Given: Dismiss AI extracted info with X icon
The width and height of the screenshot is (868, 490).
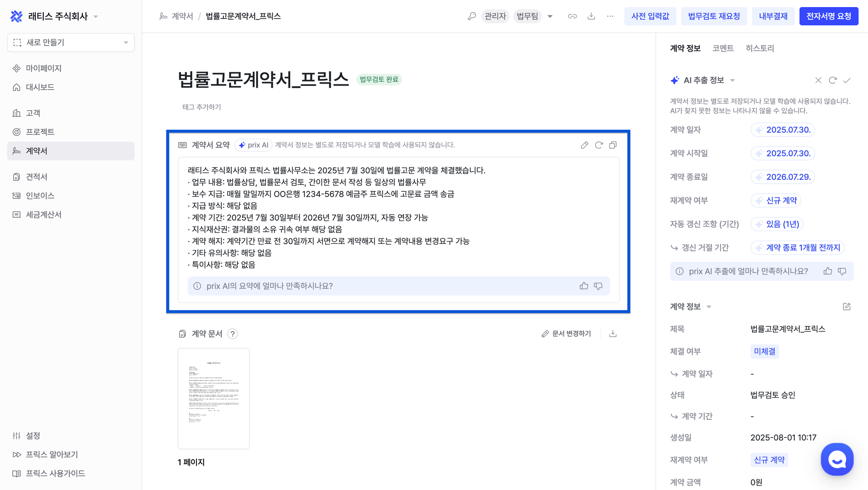Looking at the screenshot, I should [x=818, y=80].
